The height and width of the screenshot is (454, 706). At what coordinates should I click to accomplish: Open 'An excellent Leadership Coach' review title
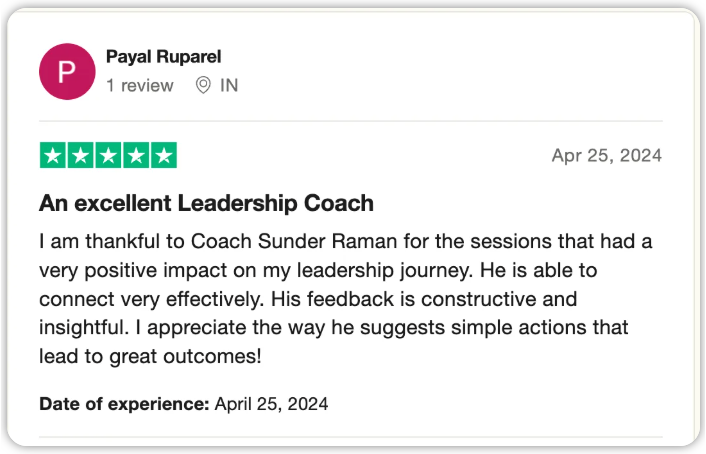[206, 203]
